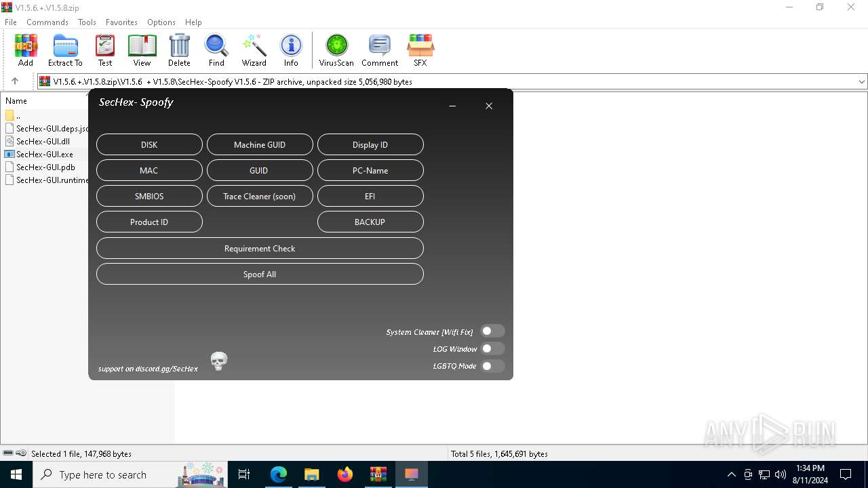Viewport: 868px width, 488px height.
Task: Open the Options menu
Action: click(161, 22)
